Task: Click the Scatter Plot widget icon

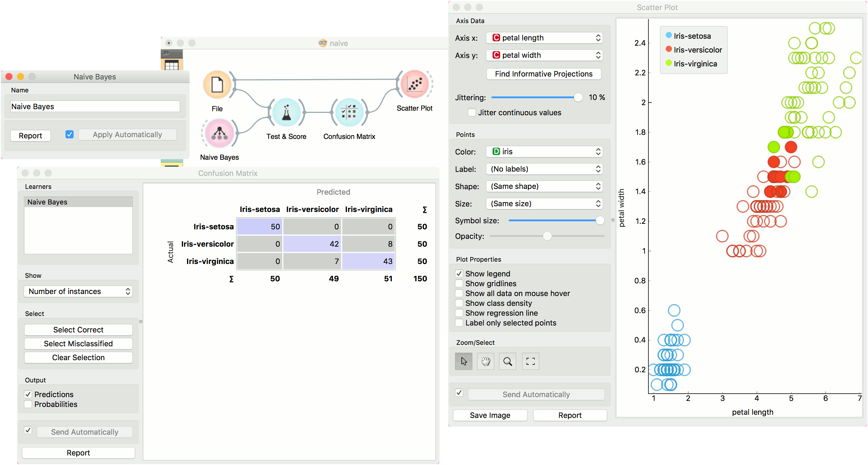Action: [414, 84]
